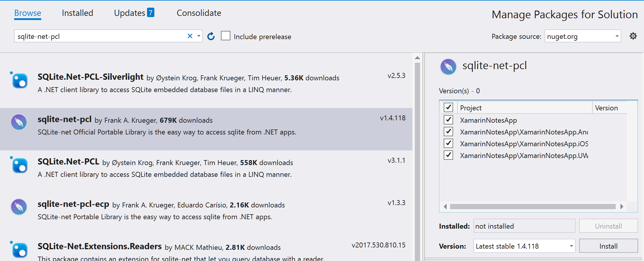This screenshot has height=261, width=644.
Task: Click version v2017.530.810.15 on Extensions.Readers row
Action: tap(379, 245)
